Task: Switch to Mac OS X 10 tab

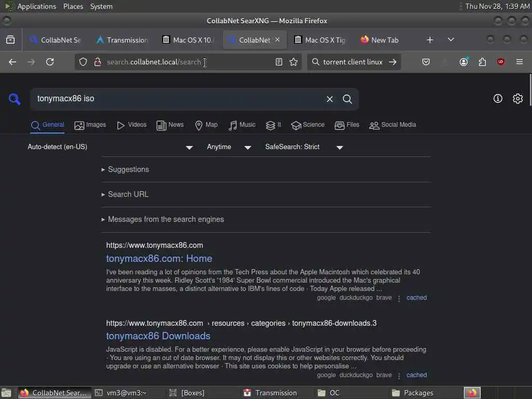Action: [189, 39]
